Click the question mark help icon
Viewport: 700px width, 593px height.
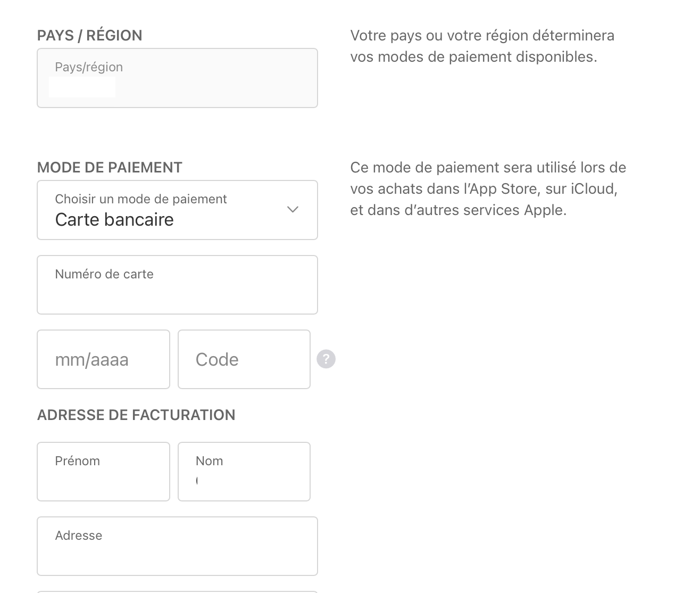click(326, 359)
